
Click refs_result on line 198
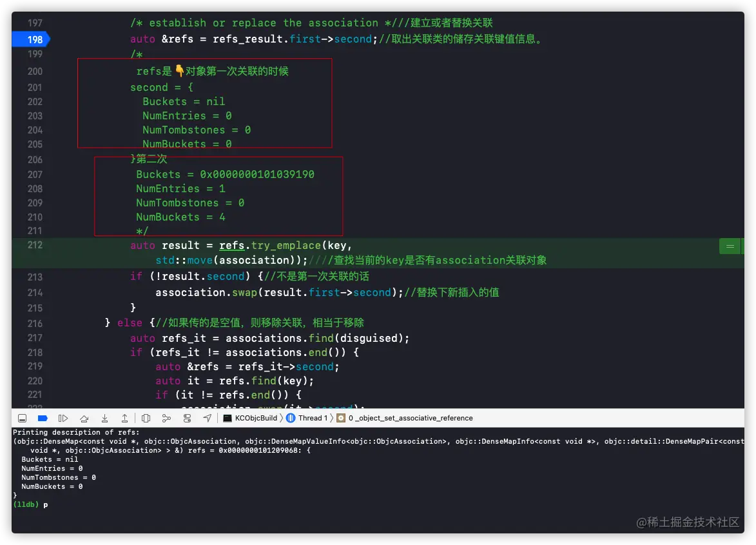pyautogui.click(x=248, y=39)
